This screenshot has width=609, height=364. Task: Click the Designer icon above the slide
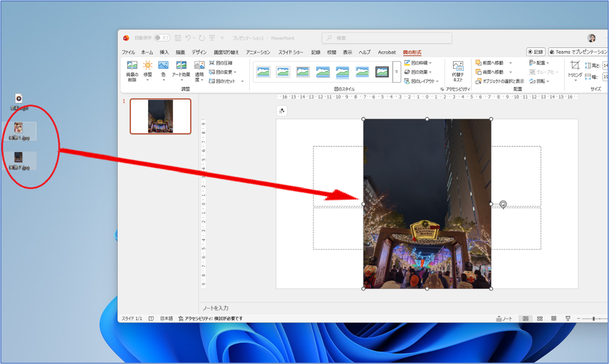click(x=282, y=111)
